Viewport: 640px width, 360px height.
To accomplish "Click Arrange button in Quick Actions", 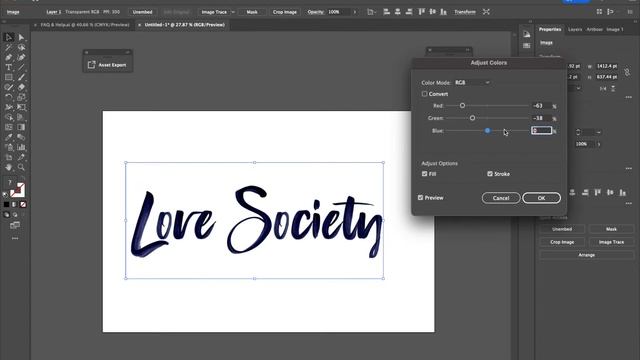I will tap(587, 255).
